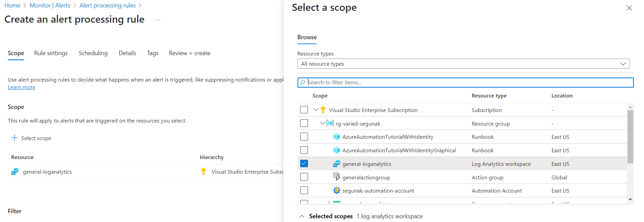Click the Action group type cell

487,177
